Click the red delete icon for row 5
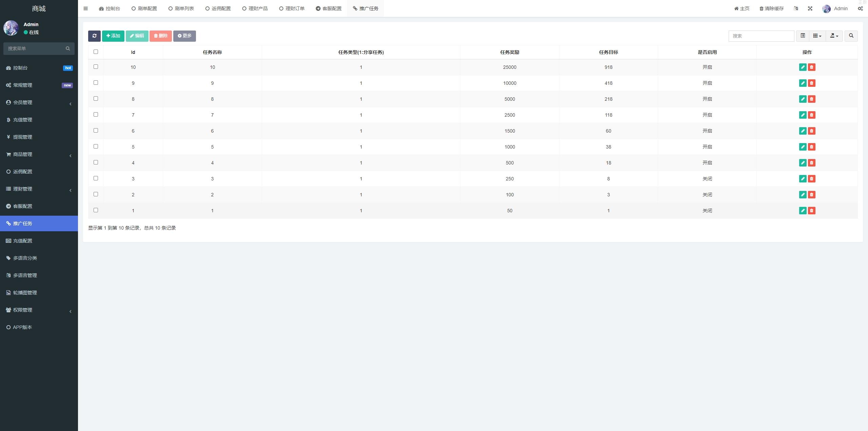Viewport: 868px width, 431px height. coord(811,147)
